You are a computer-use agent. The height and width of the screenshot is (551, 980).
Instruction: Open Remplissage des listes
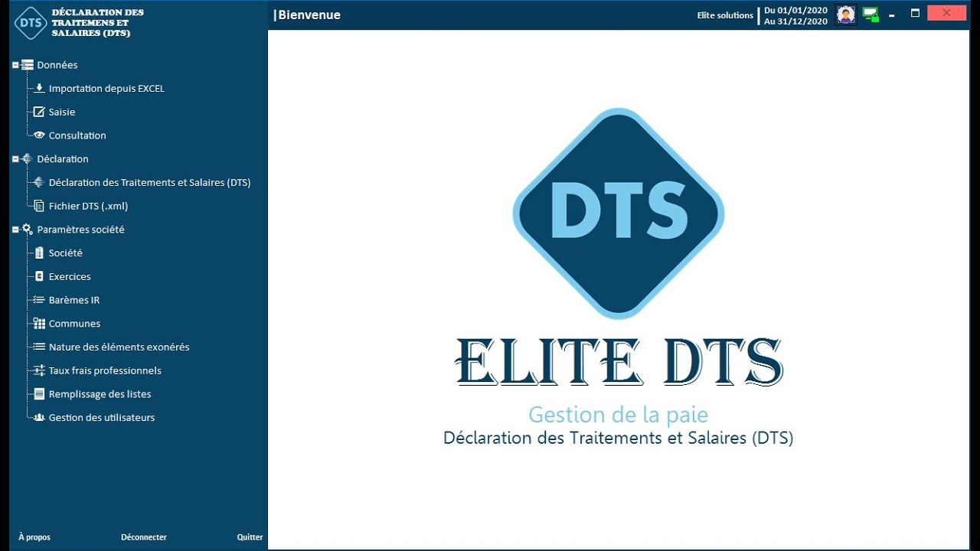(100, 394)
